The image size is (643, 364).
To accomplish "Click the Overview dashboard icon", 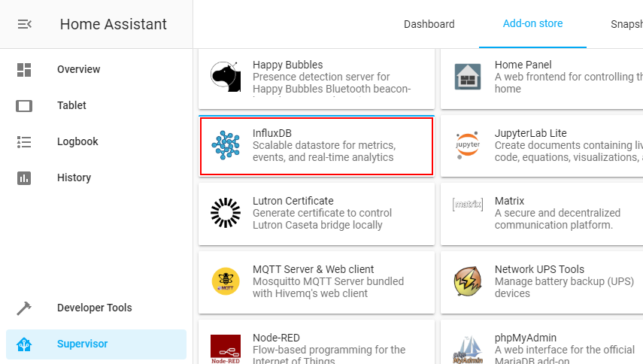I will click(24, 70).
